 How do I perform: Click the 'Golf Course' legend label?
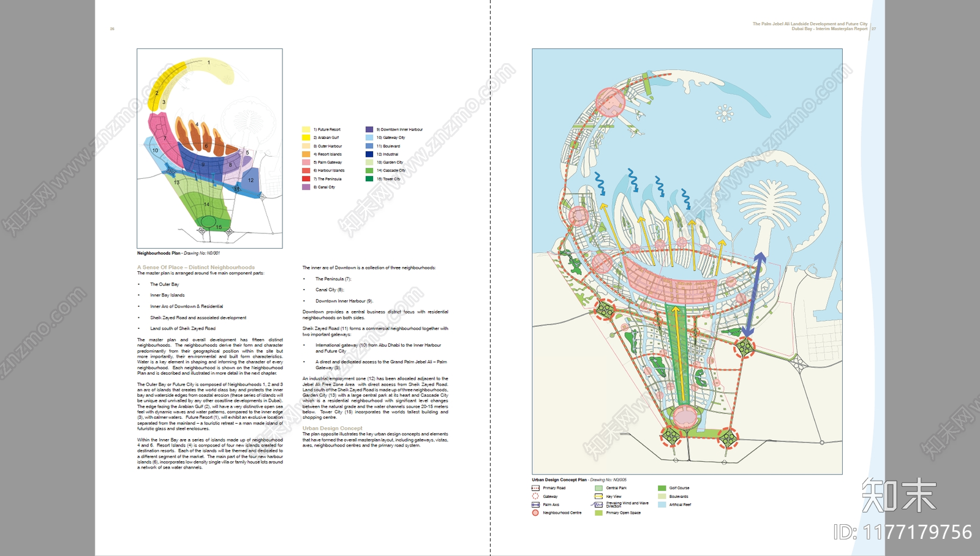click(x=679, y=488)
